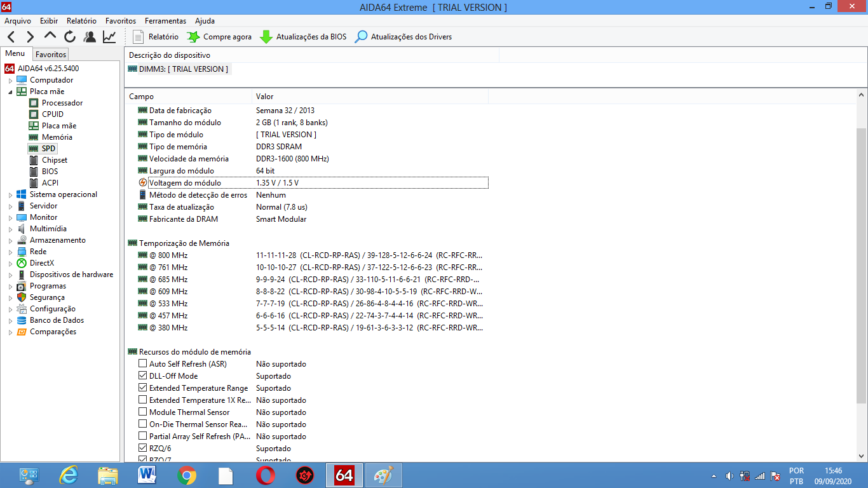Select the Menu tab
The image size is (868, 488).
[15, 54]
